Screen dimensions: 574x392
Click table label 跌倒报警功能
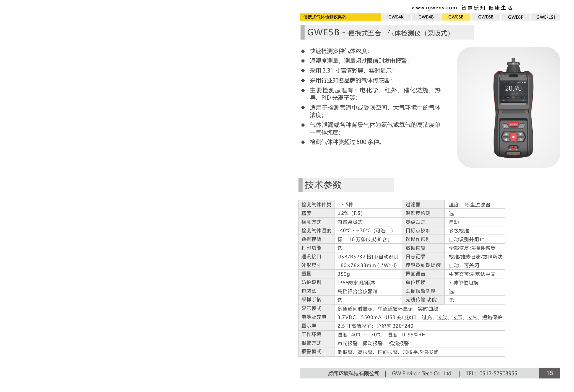coord(420,291)
